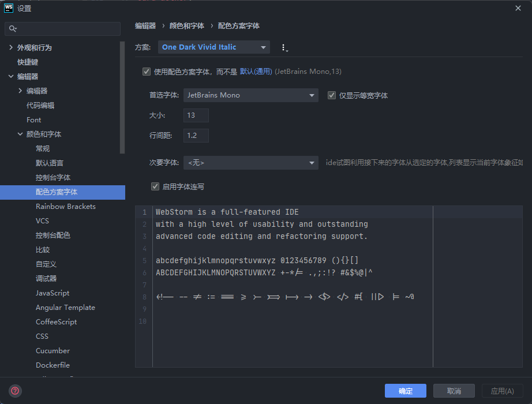Click the 编辑器 breadcrumb item
The height and width of the screenshot is (404, 532).
coord(145,26)
